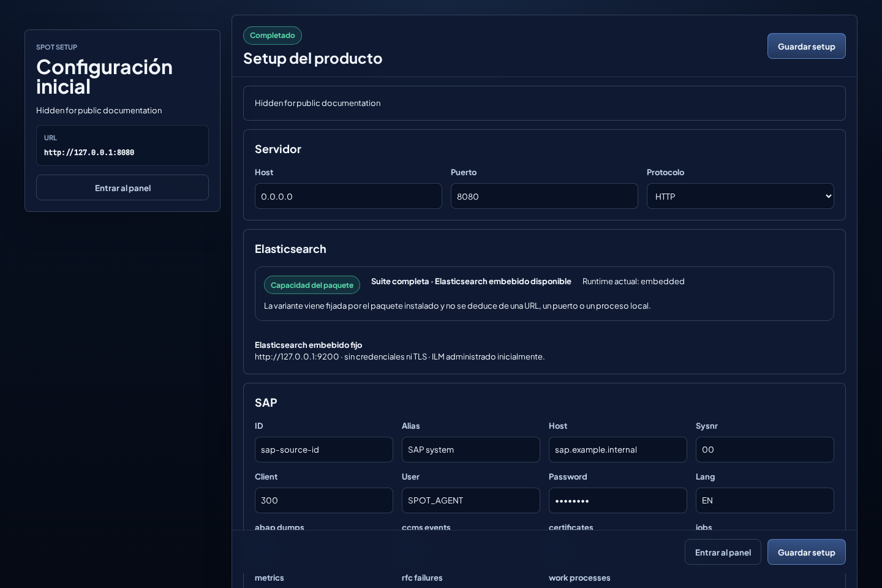Click the SAP Host field sap.example.internal
The width and height of the screenshot is (882, 588).
click(x=617, y=450)
